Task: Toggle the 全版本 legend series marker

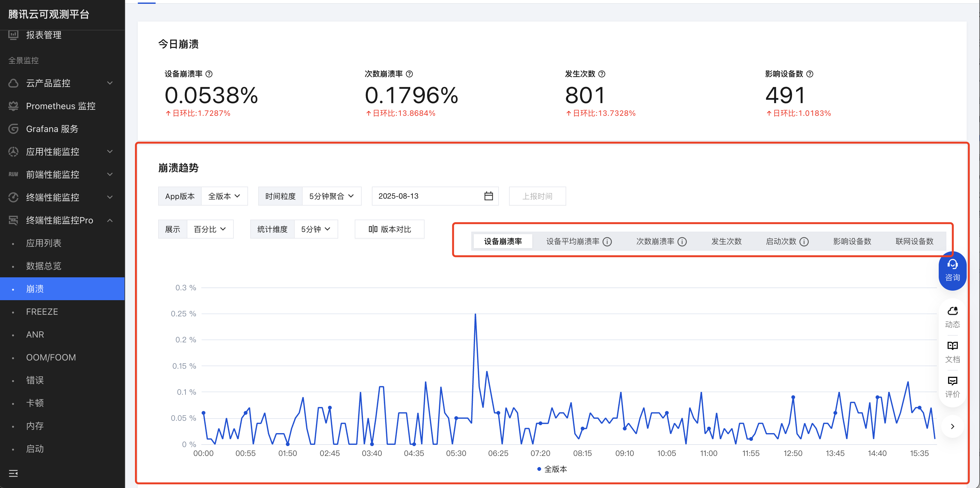Action: coord(539,469)
